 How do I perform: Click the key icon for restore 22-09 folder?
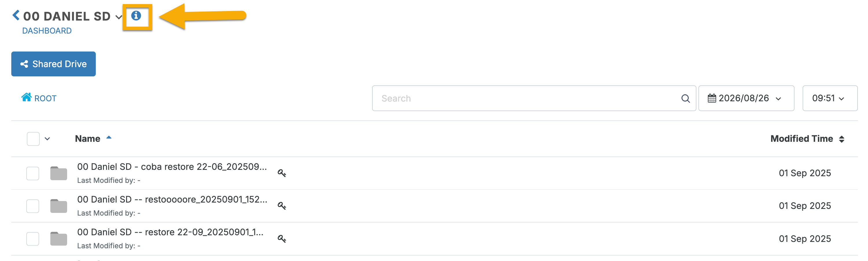click(x=282, y=239)
